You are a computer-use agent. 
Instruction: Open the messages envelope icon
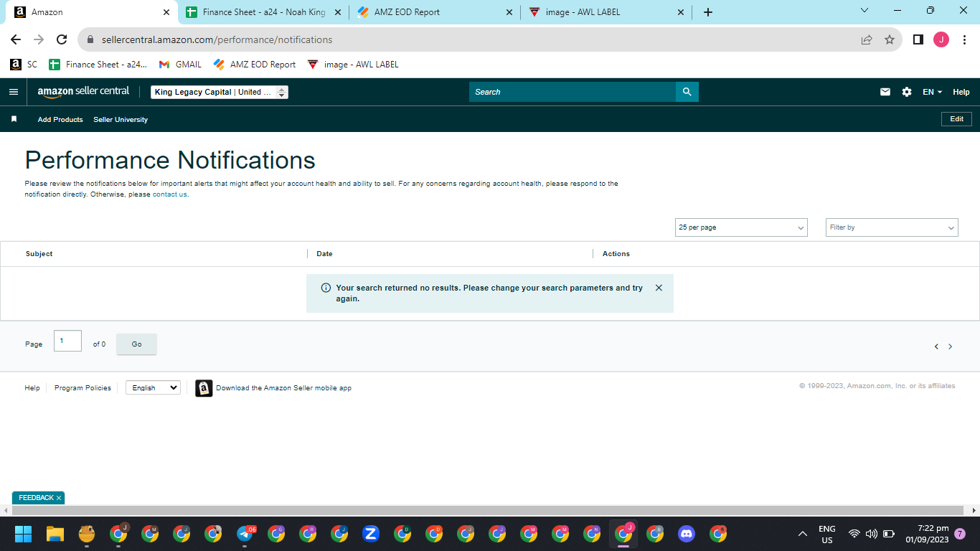[x=885, y=92]
